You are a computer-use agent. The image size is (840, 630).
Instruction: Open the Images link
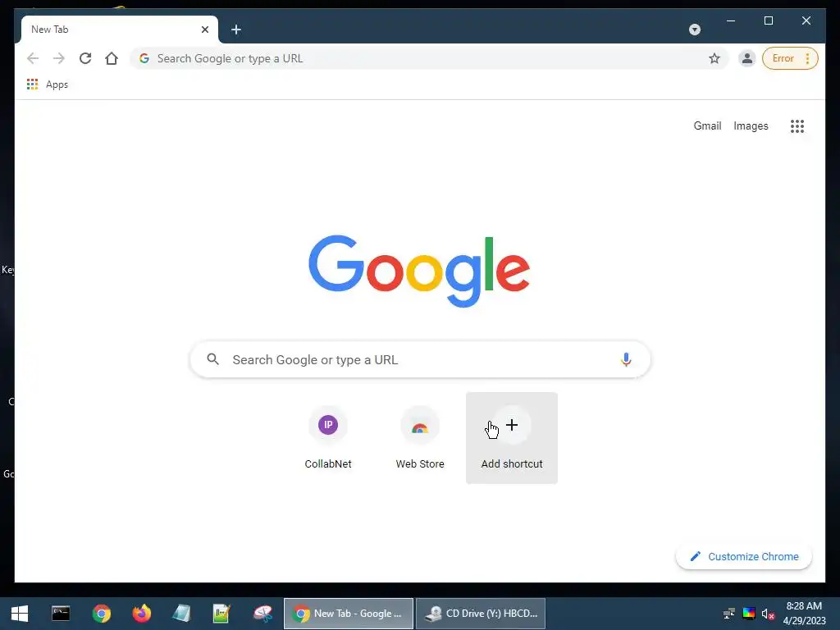(751, 126)
